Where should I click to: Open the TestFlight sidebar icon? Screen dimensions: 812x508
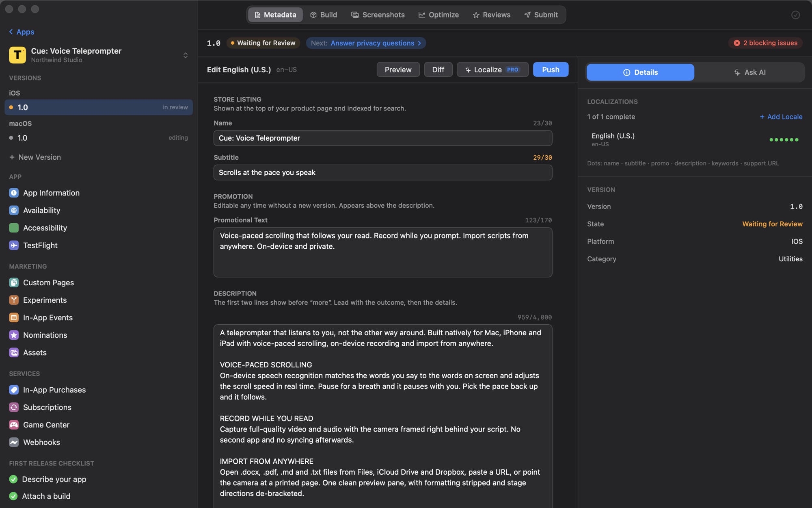point(14,245)
